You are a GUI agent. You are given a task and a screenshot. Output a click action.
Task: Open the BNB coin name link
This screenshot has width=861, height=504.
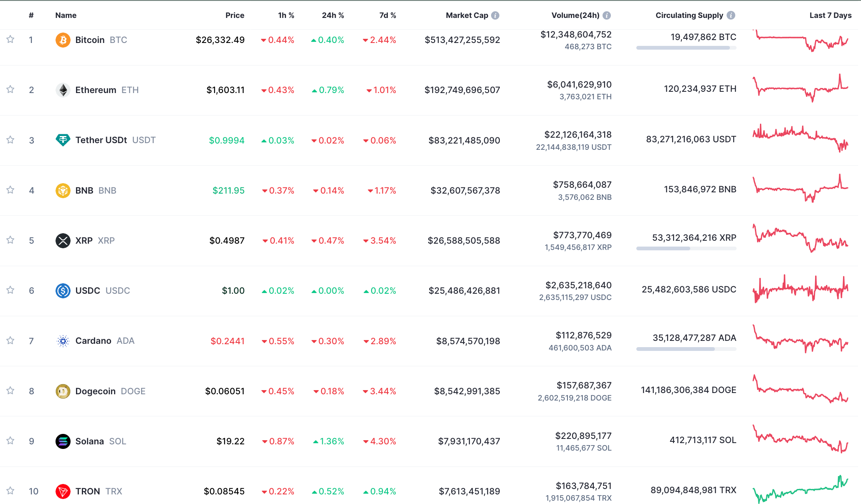coord(84,191)
